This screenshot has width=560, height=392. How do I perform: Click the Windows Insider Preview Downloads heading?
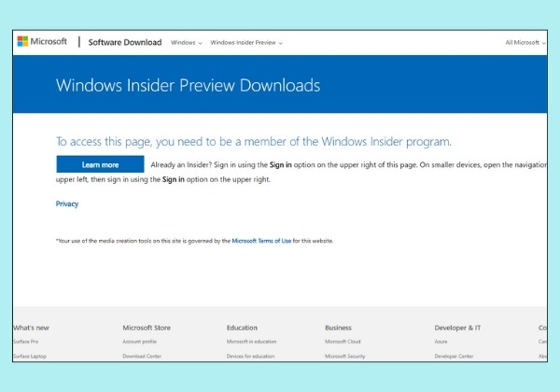point(189,85)
